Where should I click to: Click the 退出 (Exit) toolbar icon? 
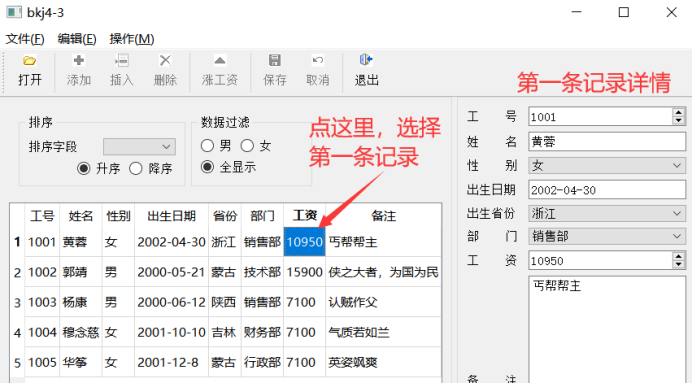coord(366,60)
